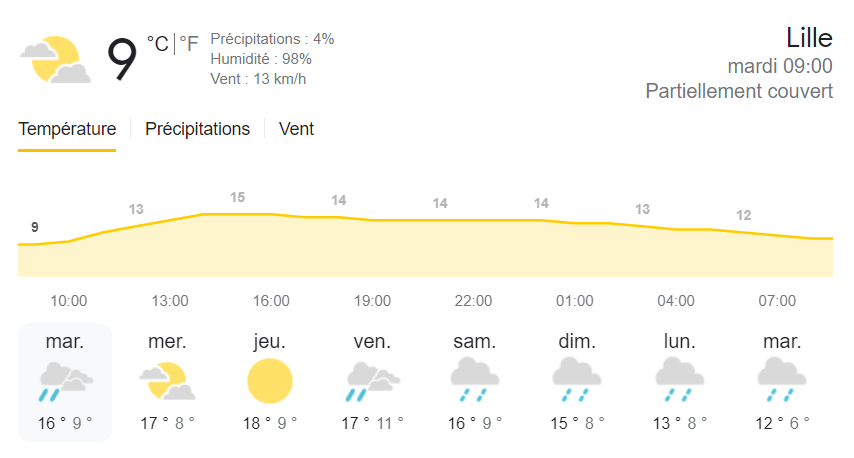854x458 pixels.
Task: Click the 04:00 time label
Action: tap(676, 301)
